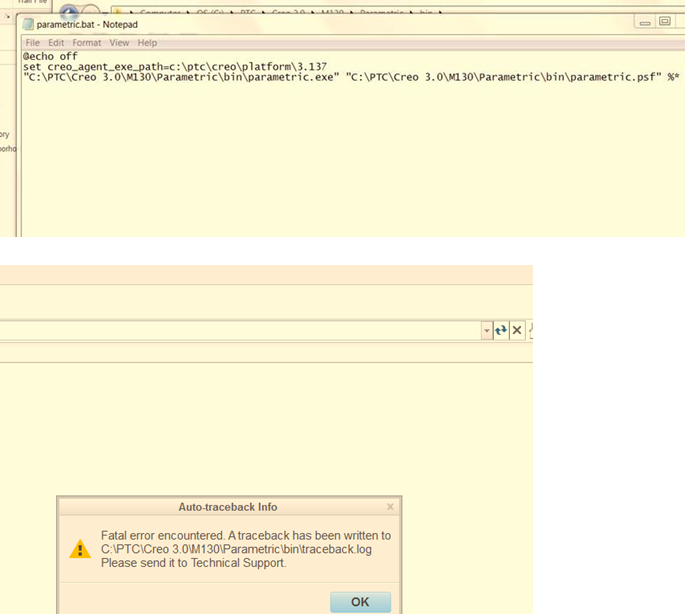Click the Notepad document icon in title bar
Screen dimensions: 685x614
28,24
